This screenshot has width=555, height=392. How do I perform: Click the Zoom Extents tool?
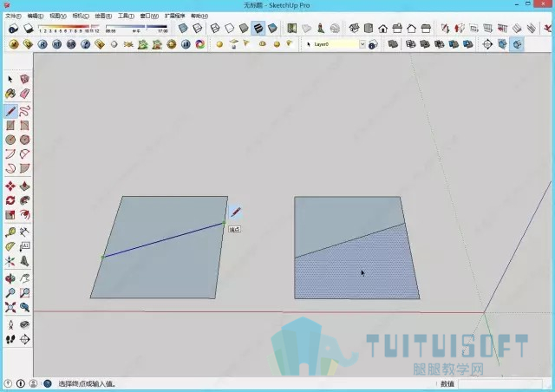point(10,307)
